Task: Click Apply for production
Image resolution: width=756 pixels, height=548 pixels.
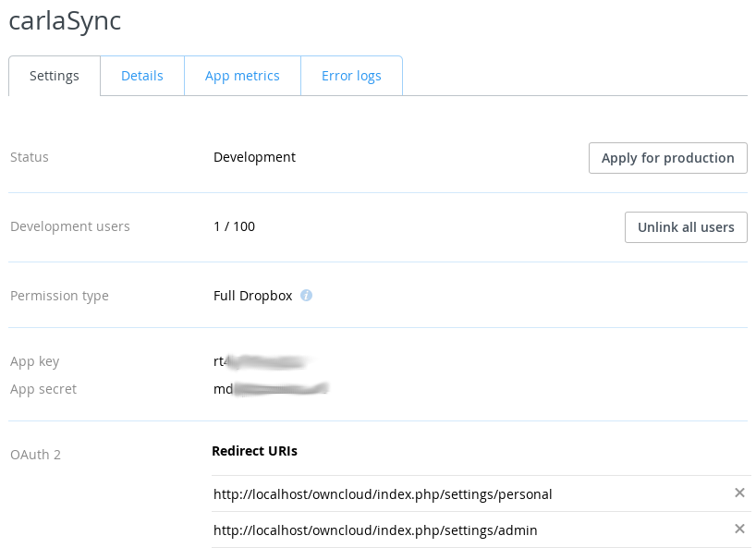Action: point(667,157)
